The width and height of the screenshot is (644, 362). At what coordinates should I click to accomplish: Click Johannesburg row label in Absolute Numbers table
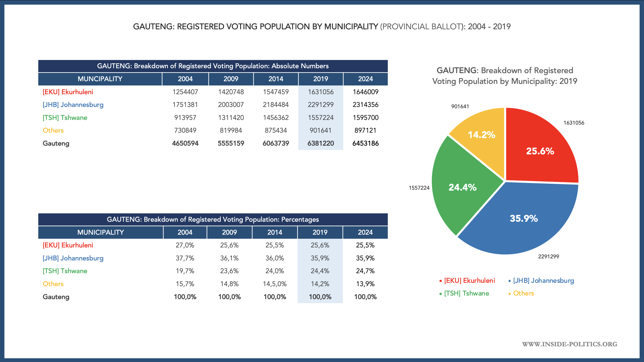[73, 104]
